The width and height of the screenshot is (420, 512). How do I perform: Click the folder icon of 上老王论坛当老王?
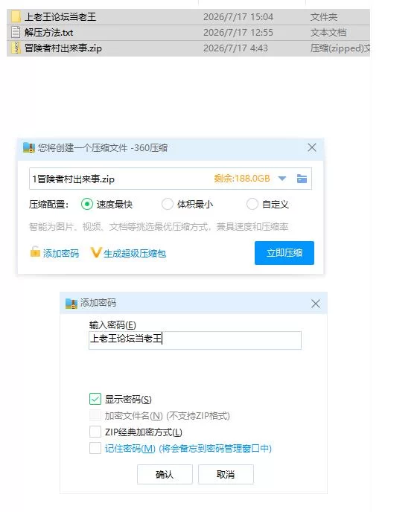pos(16,16)
